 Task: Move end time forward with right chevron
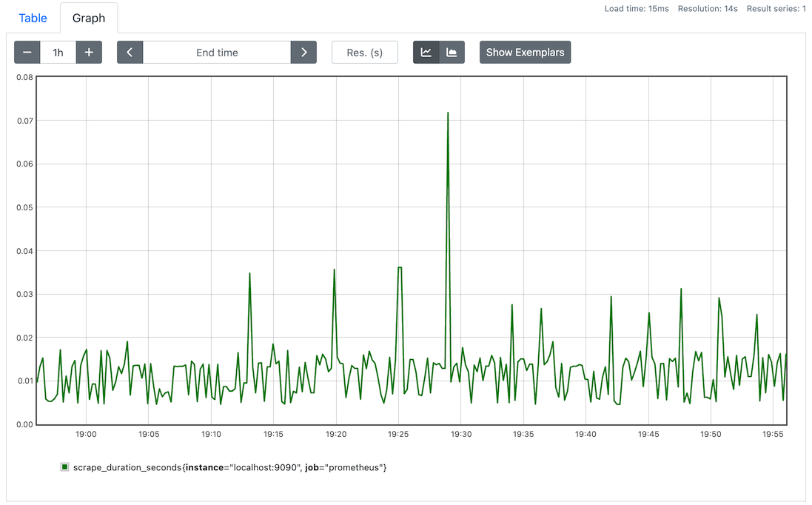303,53
